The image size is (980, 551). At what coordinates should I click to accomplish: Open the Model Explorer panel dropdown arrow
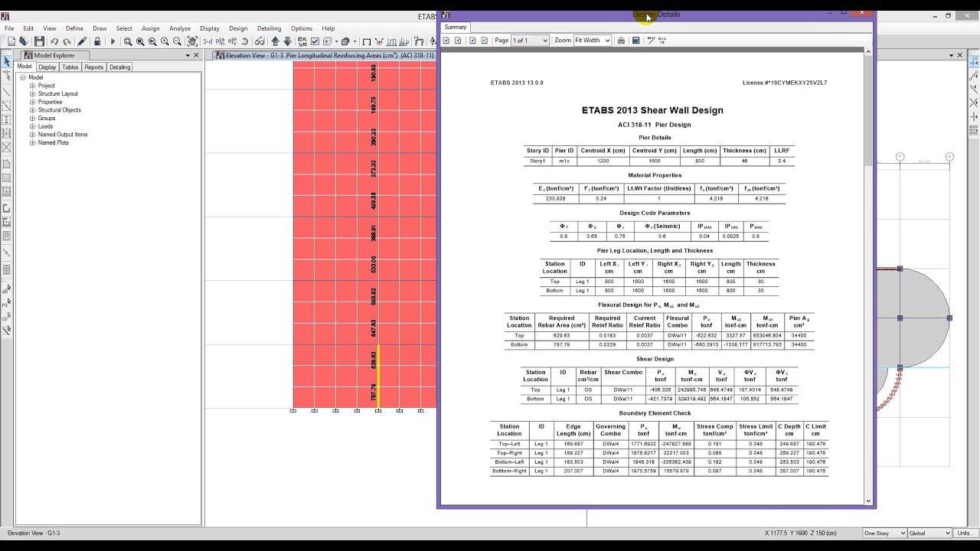click(188, 55)
